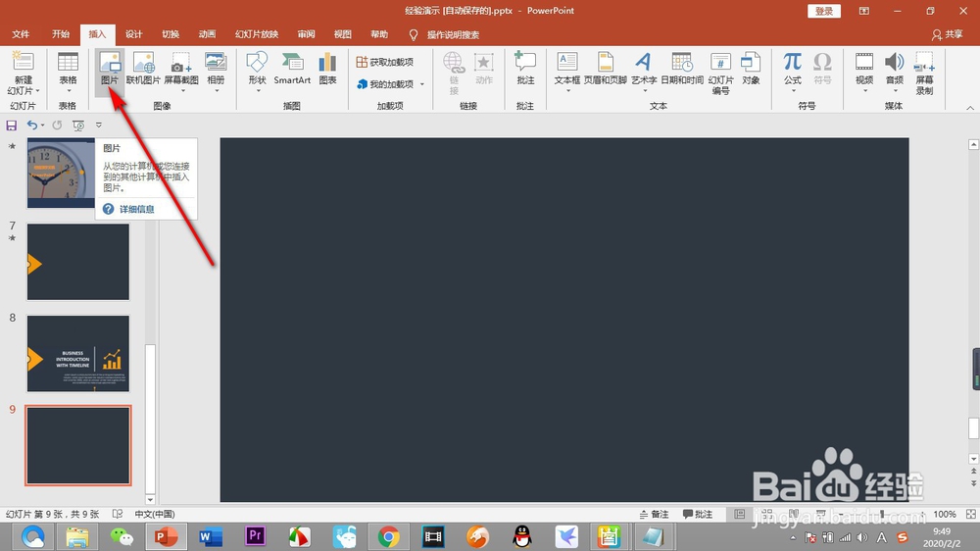This screenshot has height=551, width=980.
Task: Switch to the 视图 (View) tab
Action: point(342,34)
